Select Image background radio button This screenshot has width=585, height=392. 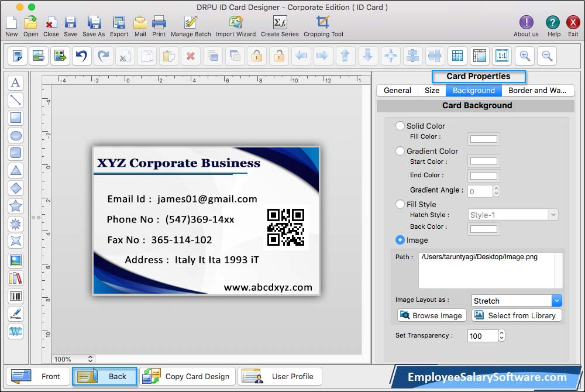(400, 240)
